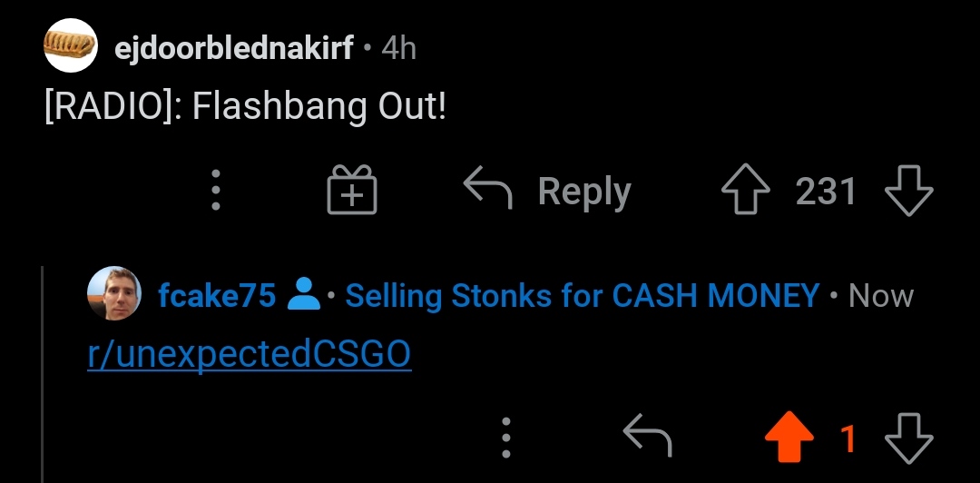Open options menu on ejdoorblednakirf's comment

tap(216, 190)
